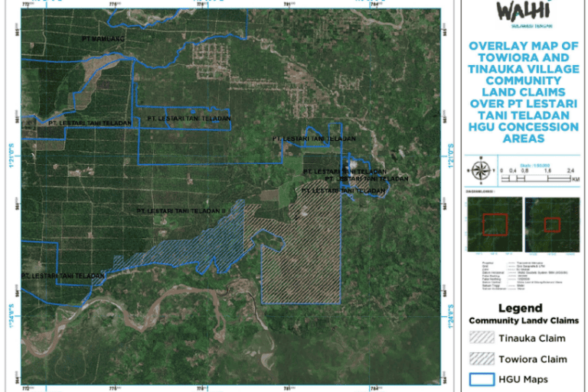Click the left inset locator map
This screenshot has width=588, height=392.
(494, 224)
